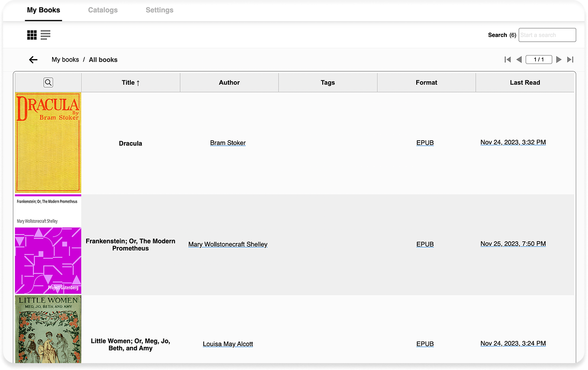Click the Frankenstein; Or, The Modern Prometheus title
This screenshot has height=370, width=588.
(x=130, y=245)
